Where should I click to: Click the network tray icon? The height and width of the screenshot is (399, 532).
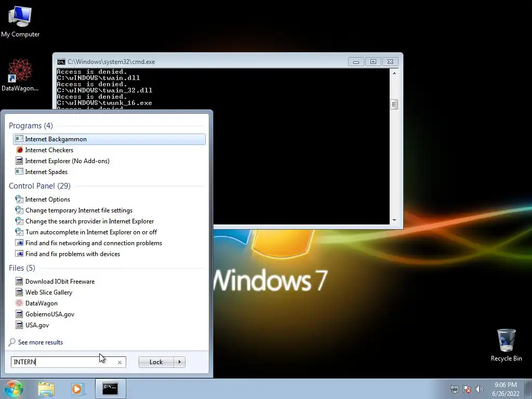tap(454, 389)
